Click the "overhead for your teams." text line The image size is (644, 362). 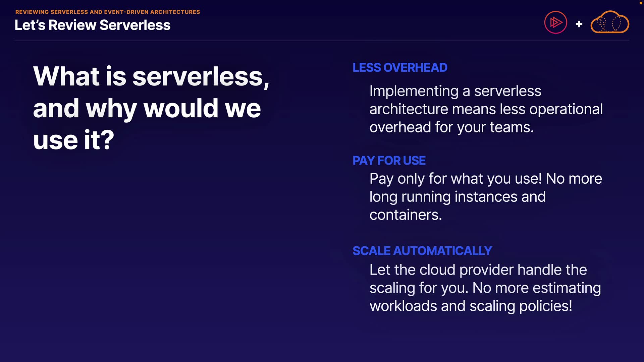coord(451,127)
